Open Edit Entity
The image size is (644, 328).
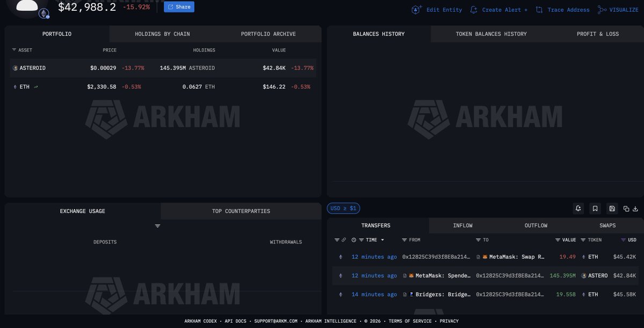[x=436, y=10]
